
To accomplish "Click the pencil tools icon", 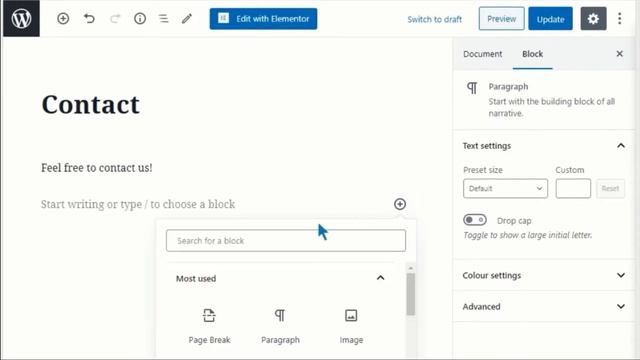I will pyautogui.click(x=187, y=18).
